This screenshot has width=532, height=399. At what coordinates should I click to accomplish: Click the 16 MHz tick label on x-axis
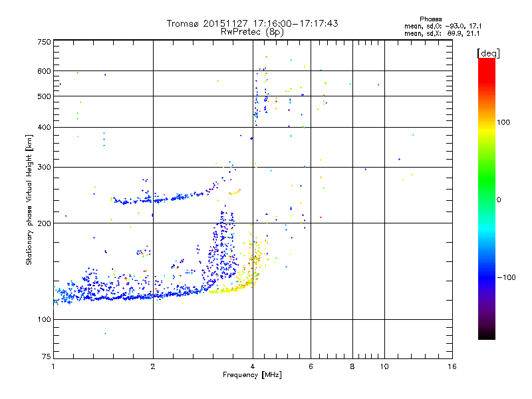pos(451,366)
